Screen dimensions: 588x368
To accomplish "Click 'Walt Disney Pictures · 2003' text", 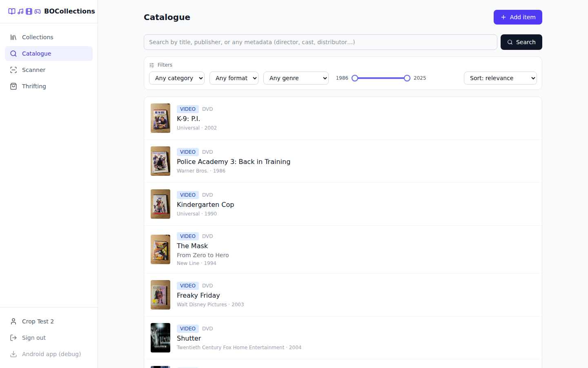I will [210, 305].
